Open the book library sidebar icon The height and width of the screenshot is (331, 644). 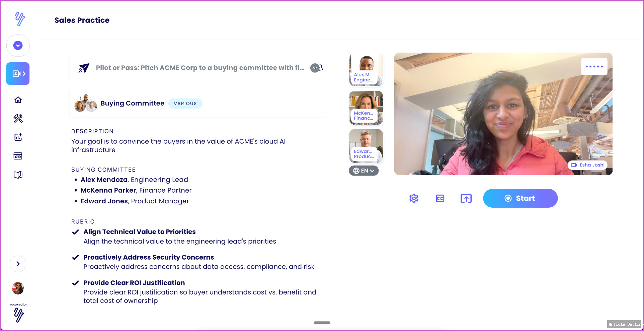(x=18, y=175)
